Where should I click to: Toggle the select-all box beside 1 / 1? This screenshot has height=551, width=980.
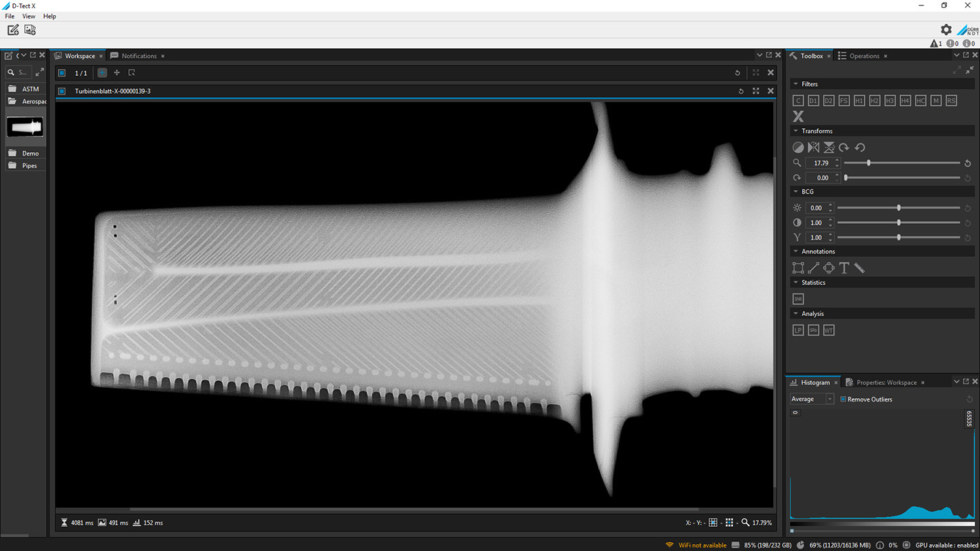(x=62, y=73)
